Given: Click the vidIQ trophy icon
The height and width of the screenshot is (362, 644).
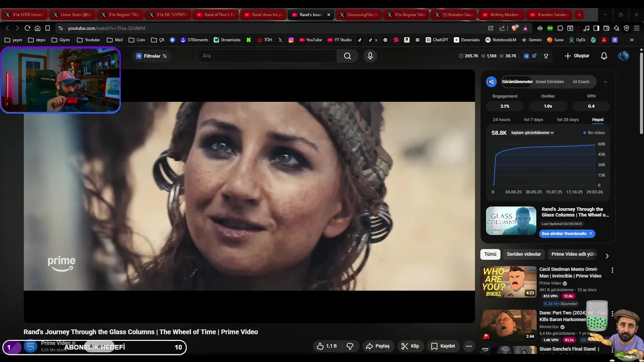Looking at the screenshot, I should [x=546, y=56].
